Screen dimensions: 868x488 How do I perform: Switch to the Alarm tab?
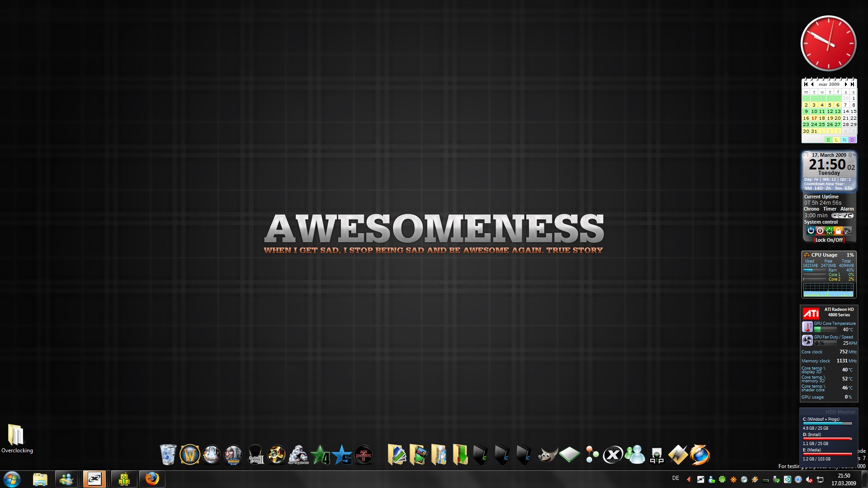(x=847, y=209)
